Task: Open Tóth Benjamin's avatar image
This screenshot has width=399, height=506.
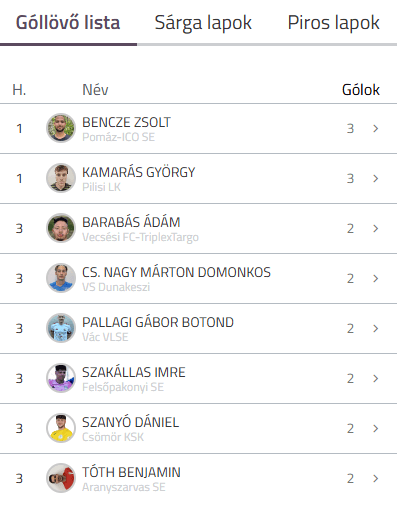Action: [61, 478]
